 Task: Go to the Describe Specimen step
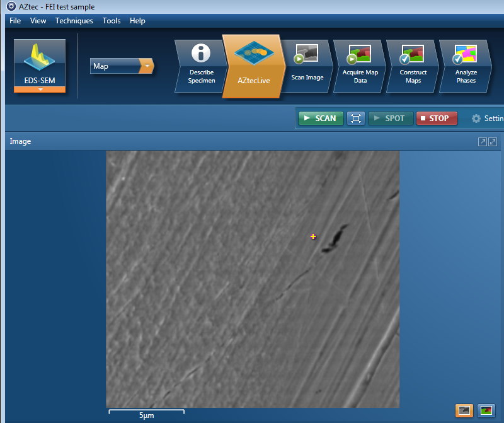click(x=201, y=66)
